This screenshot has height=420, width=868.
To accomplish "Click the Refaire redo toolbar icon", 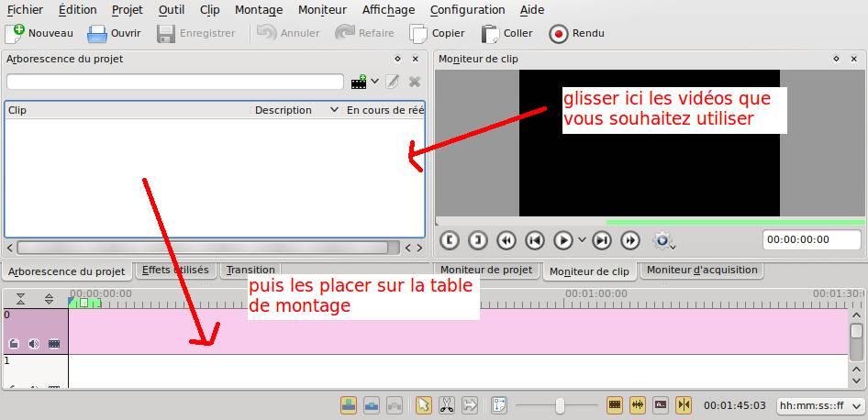I will pos(345,33).
